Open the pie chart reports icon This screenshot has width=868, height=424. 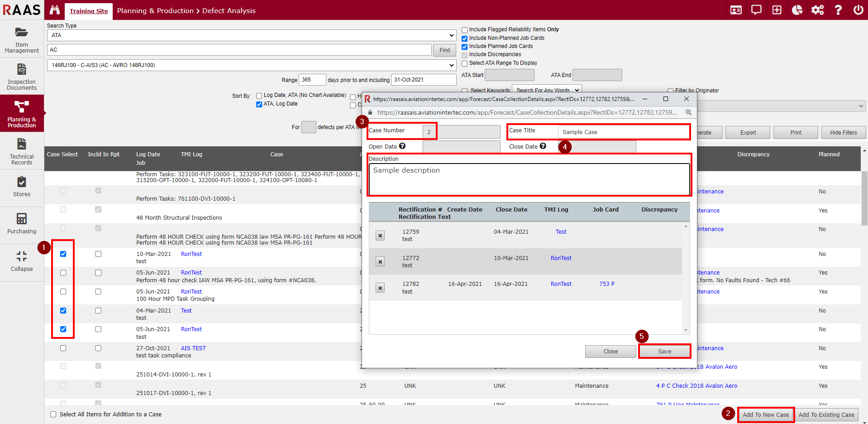tap(797, 10)
